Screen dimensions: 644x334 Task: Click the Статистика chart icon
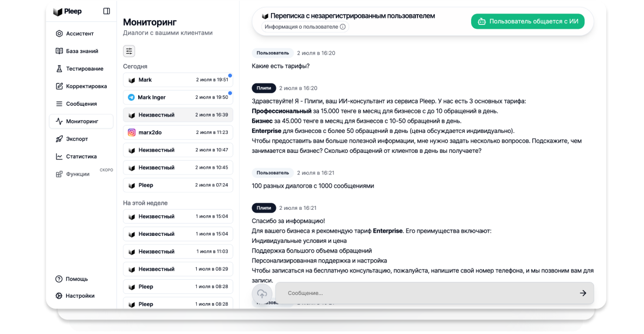[x=59, y=157]
